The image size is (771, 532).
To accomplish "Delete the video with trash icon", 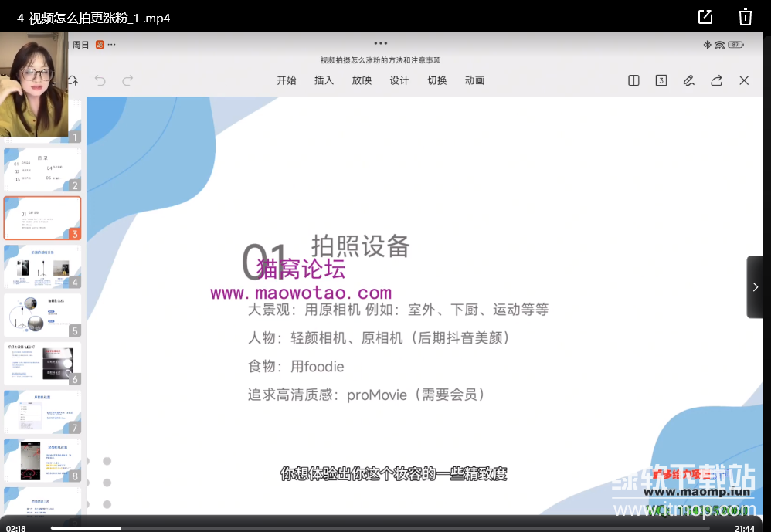I will pos(745,17).
